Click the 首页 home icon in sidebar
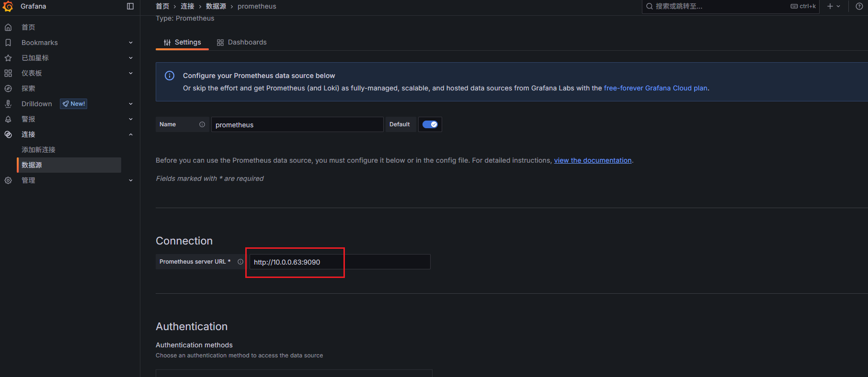Image resolution: width=868 pixels, height=377 pixels. coord(8,27)
